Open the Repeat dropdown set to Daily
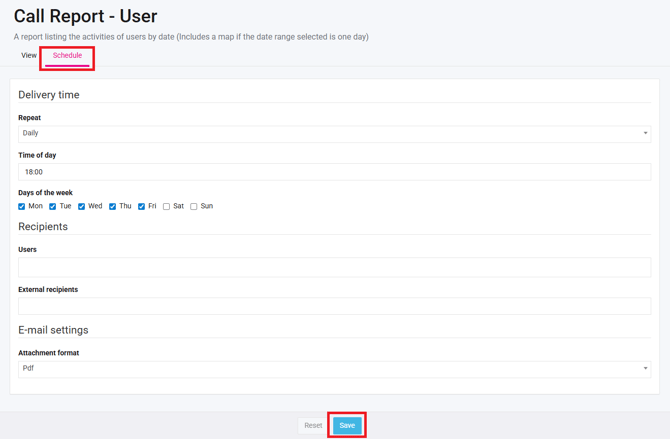The height and width of the screenshot is (439, 670). (334, 133)
